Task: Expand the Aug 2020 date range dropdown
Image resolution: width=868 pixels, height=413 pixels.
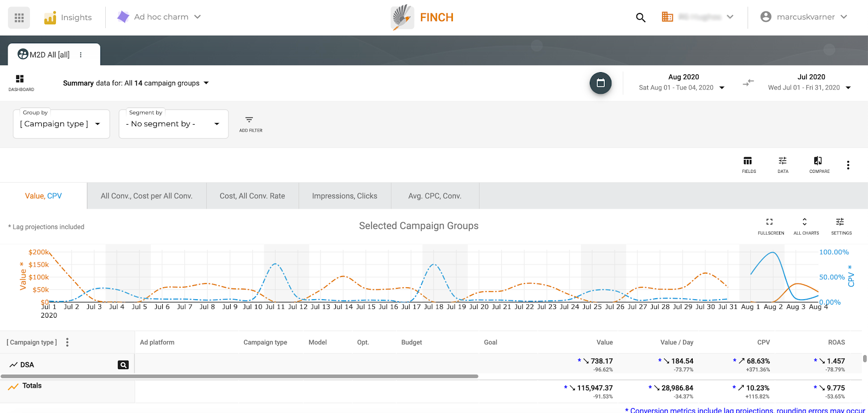Action: [x=722, y=88]
